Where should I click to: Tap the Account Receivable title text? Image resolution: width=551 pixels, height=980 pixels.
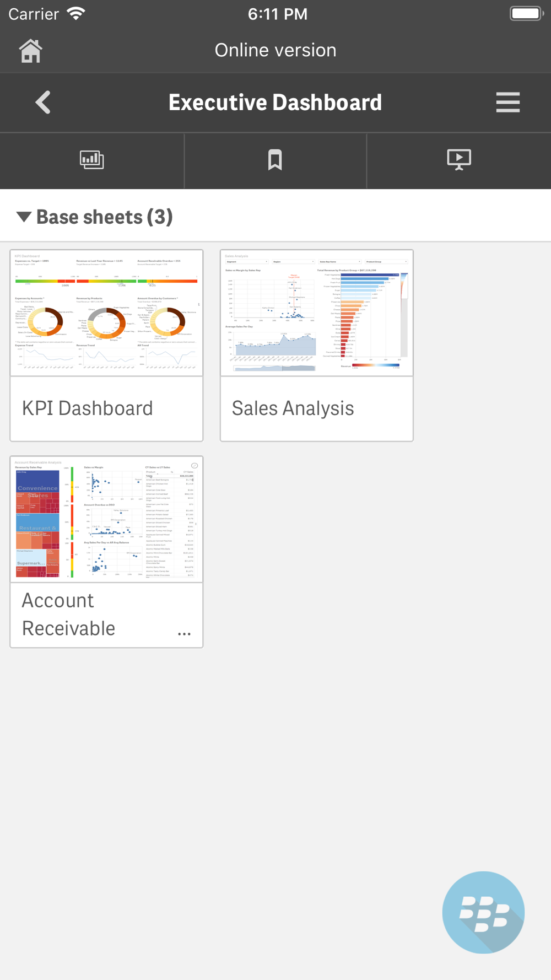click(x=69, y=615)
